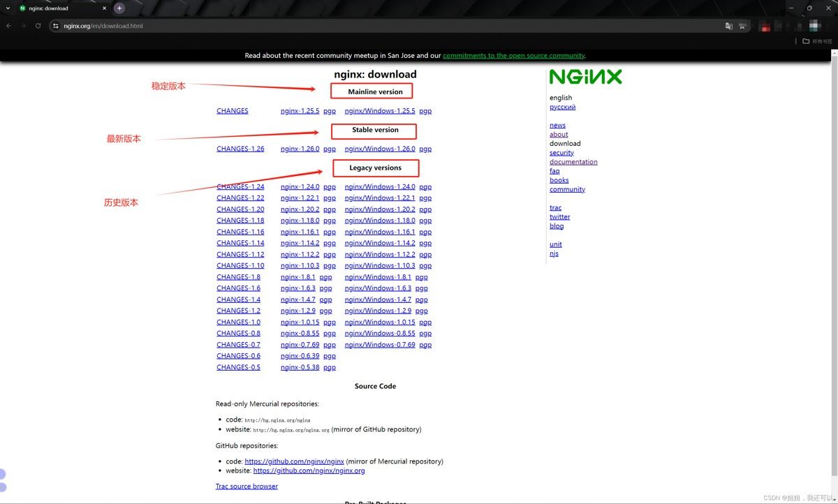Image resolution: width=838 pixels, height=504 pixels.
Task: Download nginx-1.18.0 source
Action: (x=300, y=221)
